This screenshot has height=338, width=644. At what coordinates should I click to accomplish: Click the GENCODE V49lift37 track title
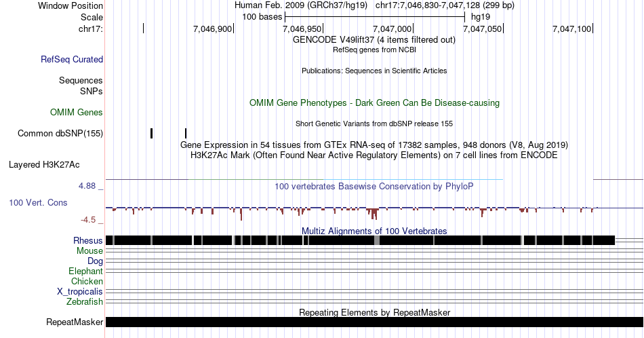(374, 40)
